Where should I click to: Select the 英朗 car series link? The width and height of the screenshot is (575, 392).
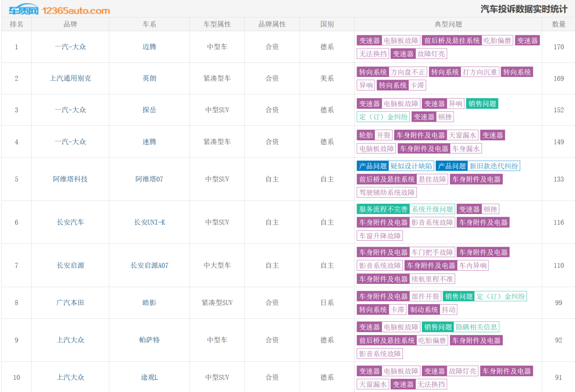tap(149, 78)
